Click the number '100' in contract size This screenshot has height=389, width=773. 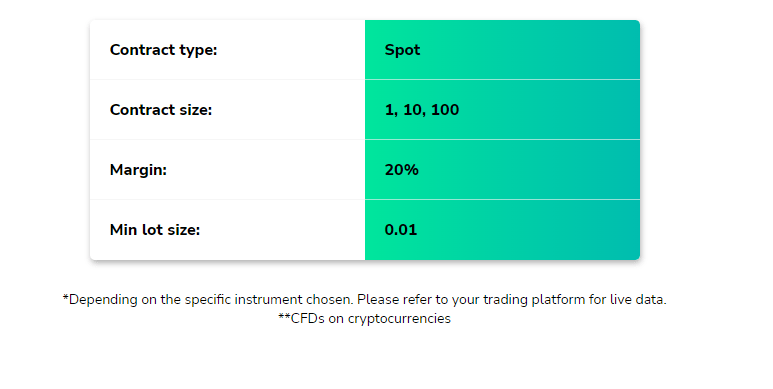(x=445, y=110)
